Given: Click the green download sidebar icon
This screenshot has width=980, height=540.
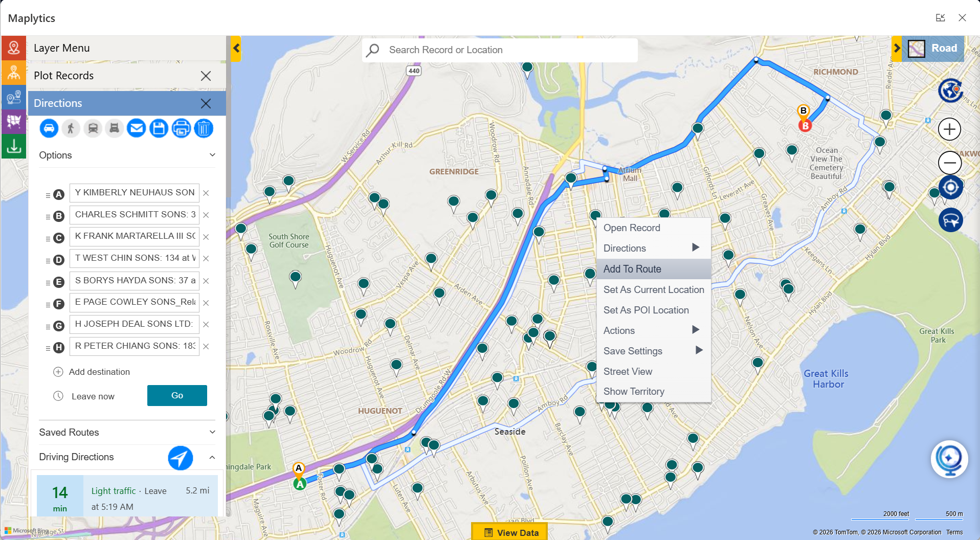Looking at the screenshot, I should pyautogui.click(x=14, y=146).
